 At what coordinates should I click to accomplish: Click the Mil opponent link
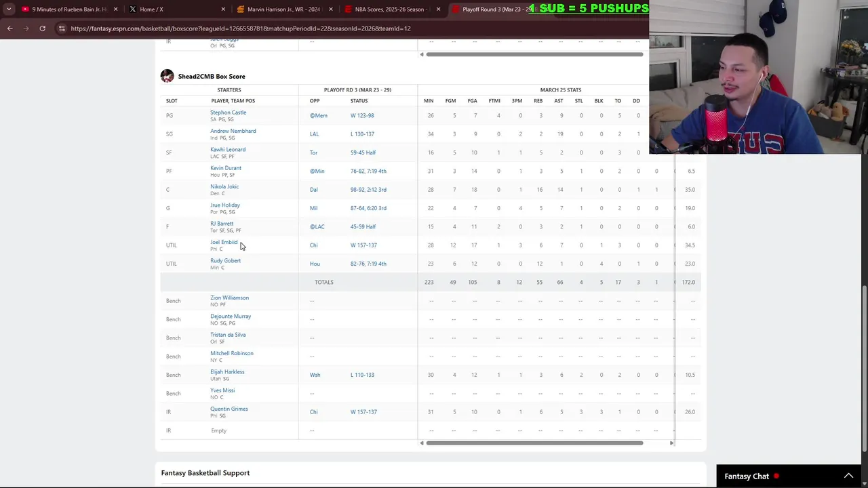tap(313, 208)
